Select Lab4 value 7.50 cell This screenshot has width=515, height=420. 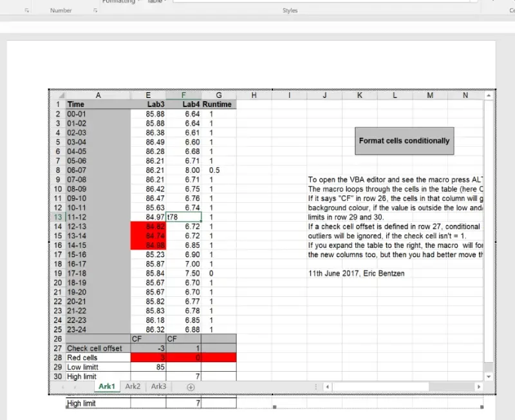(183, 273)
